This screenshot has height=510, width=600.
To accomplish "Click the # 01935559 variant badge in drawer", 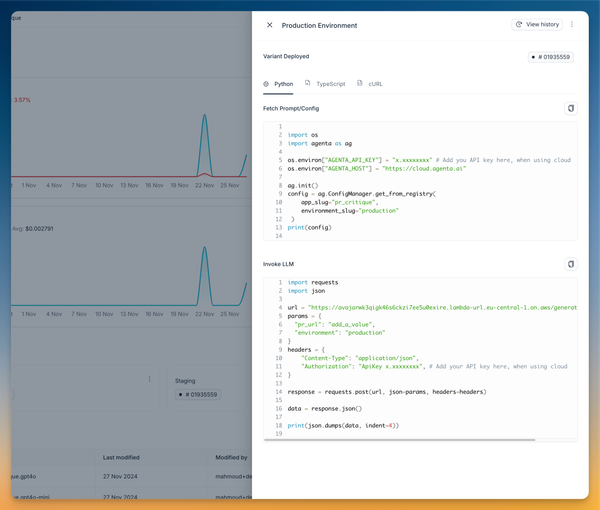I will click(551, 57).
